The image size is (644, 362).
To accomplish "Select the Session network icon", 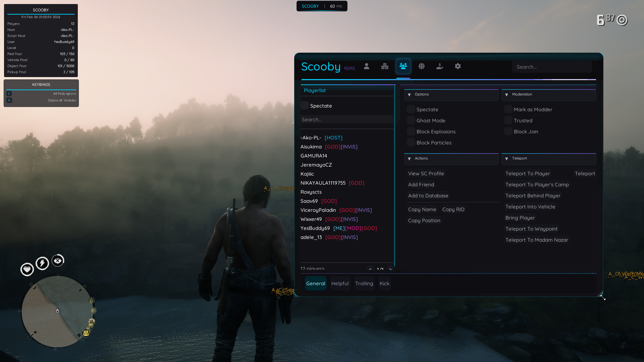I will click(x=385, y=66).
